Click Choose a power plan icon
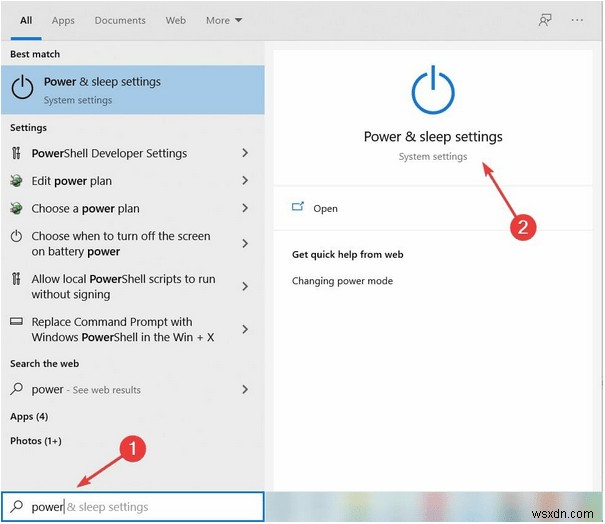 16,208
